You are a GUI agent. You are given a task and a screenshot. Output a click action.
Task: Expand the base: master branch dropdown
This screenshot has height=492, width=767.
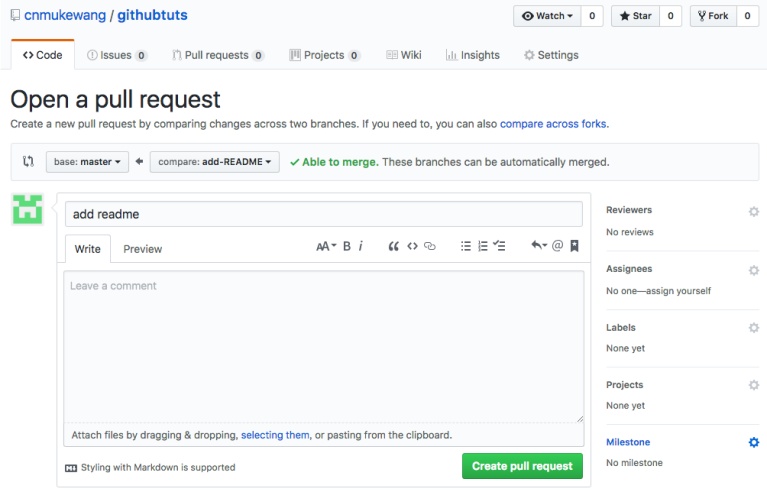coord(87,161)
